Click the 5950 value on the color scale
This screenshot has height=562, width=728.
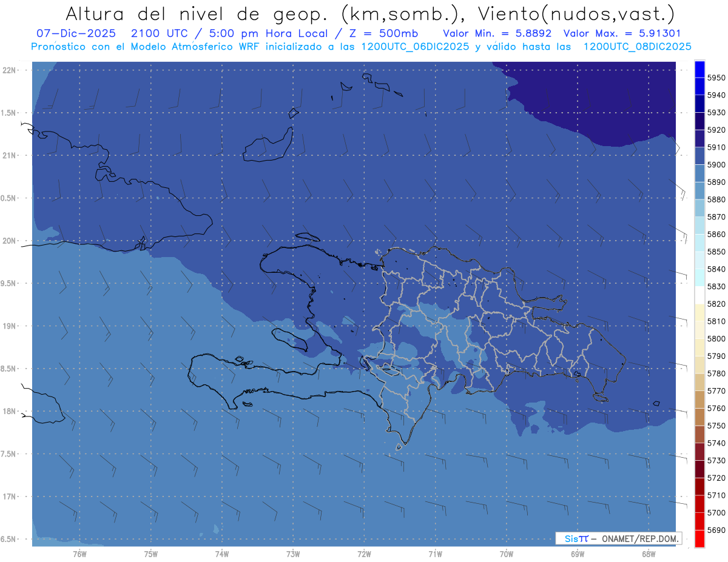pyautogui.click(x=716, y=78)
